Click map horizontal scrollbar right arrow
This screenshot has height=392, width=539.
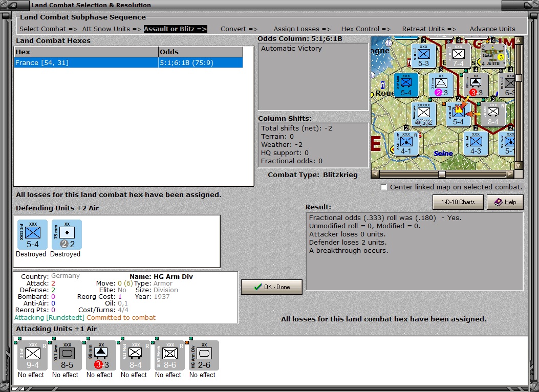510,174
